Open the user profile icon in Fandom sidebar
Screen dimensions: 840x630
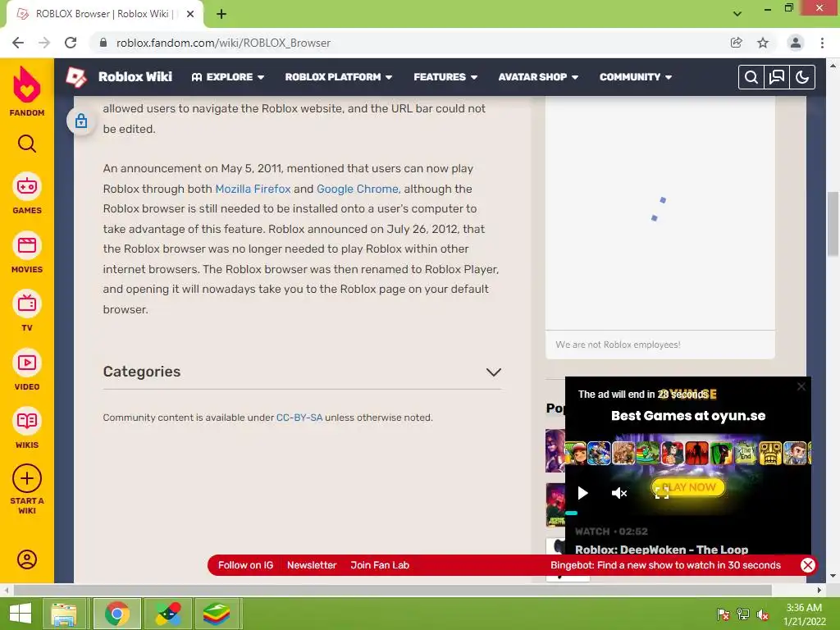click(27, 559)
